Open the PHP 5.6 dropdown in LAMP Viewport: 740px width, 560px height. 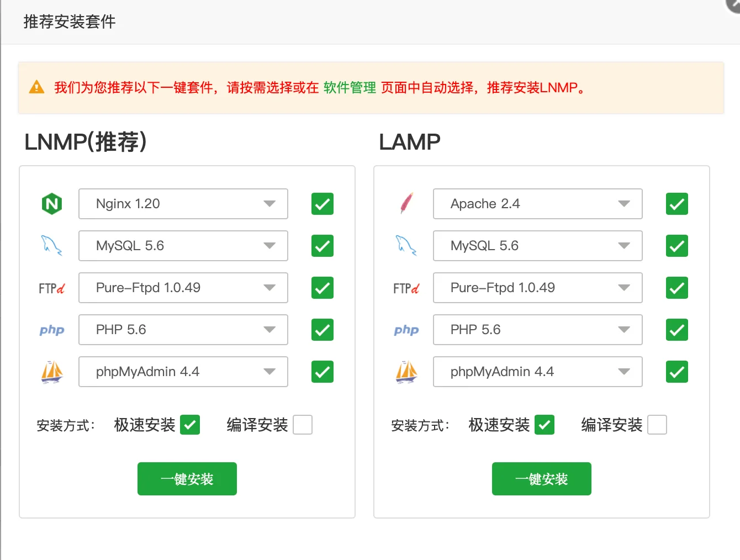point(538,330)
